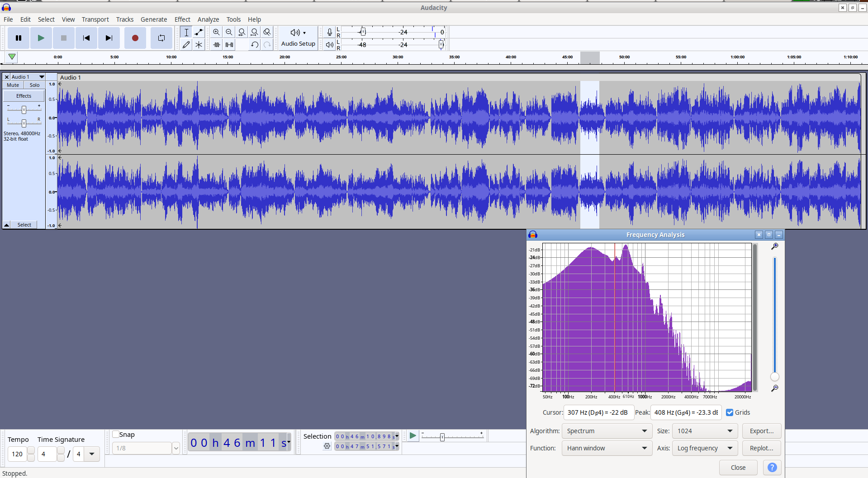868x478 pixels.
Task: Open the File menu
Action: tap(8, 19)
